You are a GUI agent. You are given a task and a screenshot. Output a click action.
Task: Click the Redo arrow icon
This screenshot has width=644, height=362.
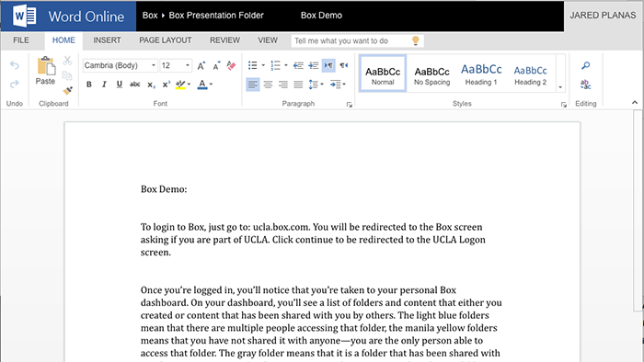click(15, 84)
